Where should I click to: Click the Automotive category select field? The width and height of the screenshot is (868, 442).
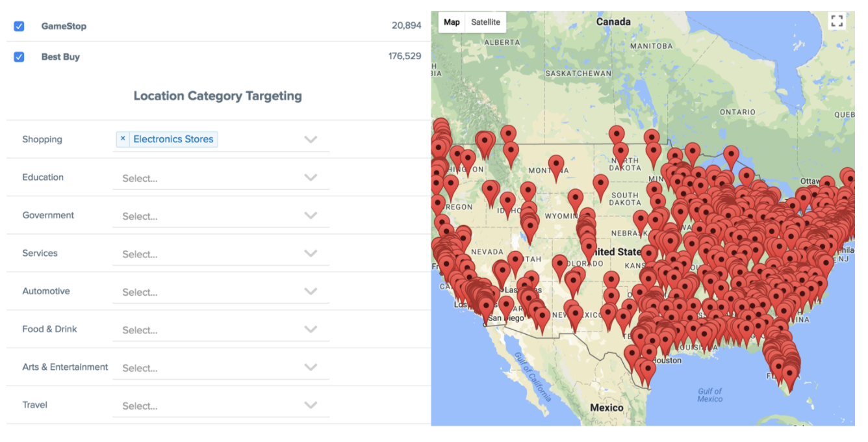point(208,292)
